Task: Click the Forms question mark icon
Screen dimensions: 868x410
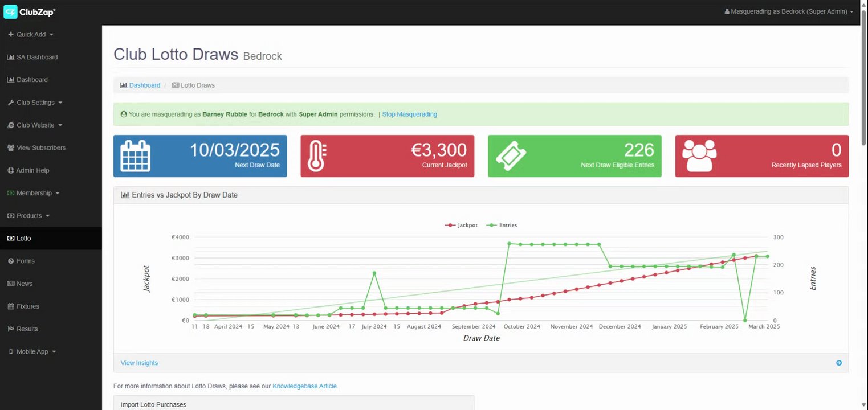Action: pyautogui.click(x=11, y=261)
